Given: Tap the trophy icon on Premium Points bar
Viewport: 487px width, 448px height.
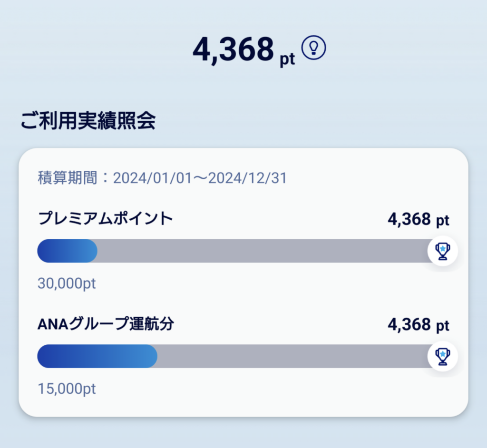Looking at the screenshot, I should (443, 251).
